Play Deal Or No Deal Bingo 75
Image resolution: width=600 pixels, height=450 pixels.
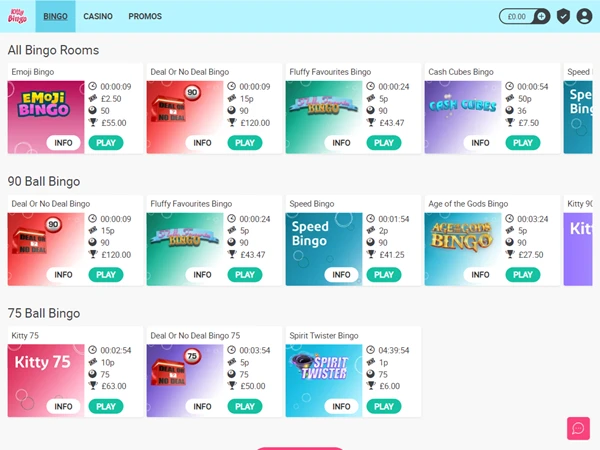click(245, 406)
